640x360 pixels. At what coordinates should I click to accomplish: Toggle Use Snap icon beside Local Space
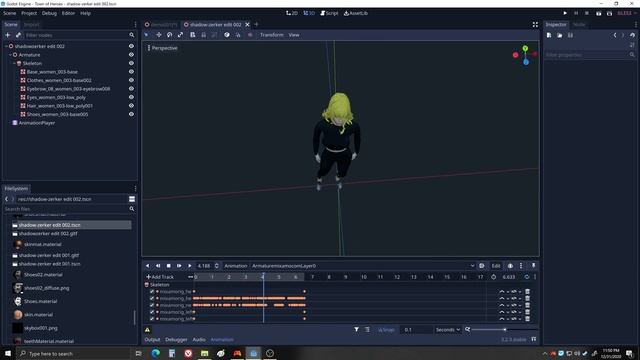[238, 35]
